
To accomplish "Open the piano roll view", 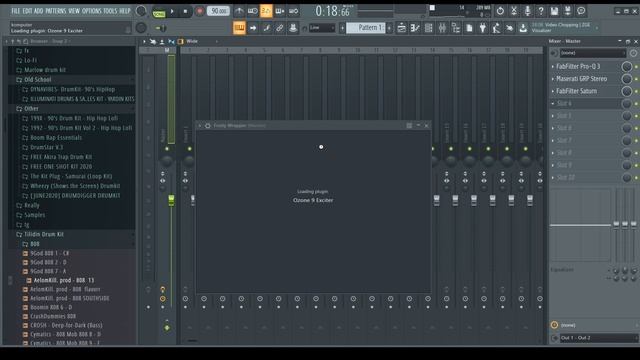I will 415,28.
